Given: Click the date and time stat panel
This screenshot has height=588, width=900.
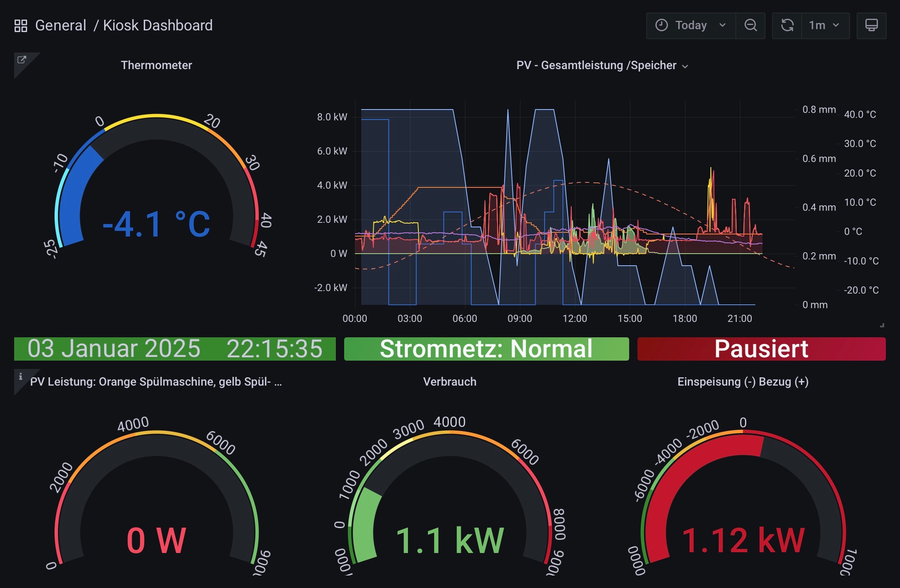Looking at the screenshot, I should [x=175, y=349].
